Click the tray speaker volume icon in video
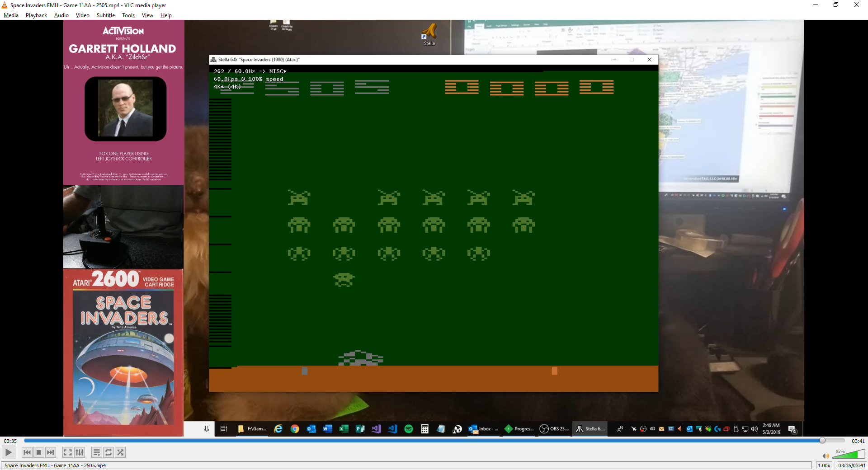Image resolution: width=868 pixels, height=470 pixels. pos(754,429)
